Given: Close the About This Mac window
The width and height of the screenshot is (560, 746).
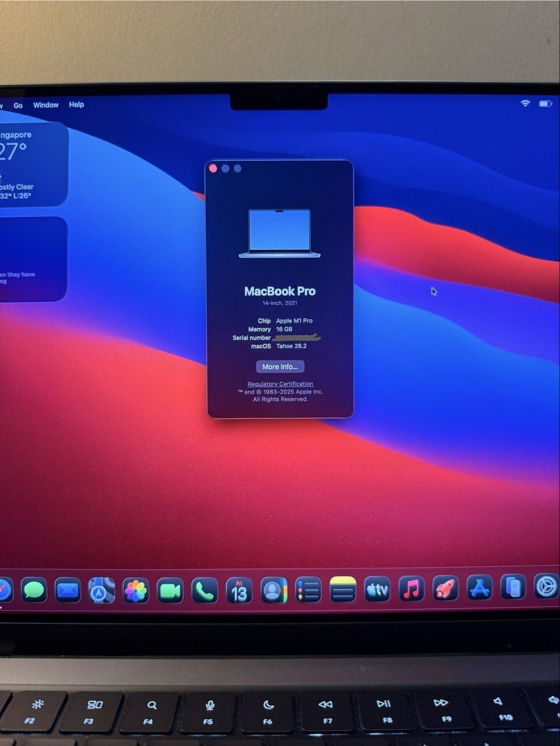Looking at the screenshot, I should (x=213, y=169).
